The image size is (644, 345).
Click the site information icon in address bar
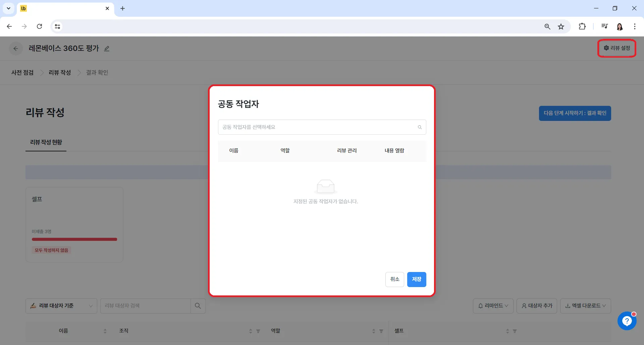click(57, 26)
